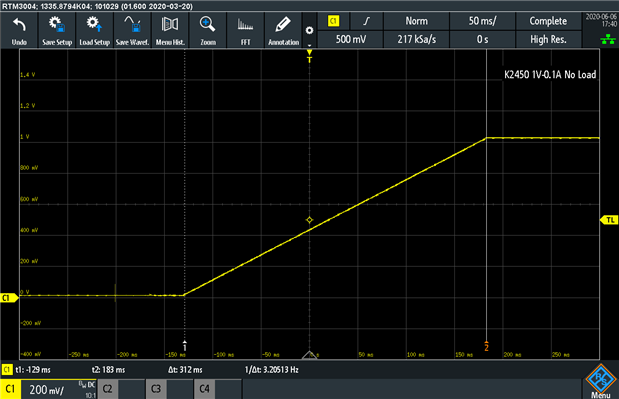Open Save Setup from toolbar

(x=57, y=30)
